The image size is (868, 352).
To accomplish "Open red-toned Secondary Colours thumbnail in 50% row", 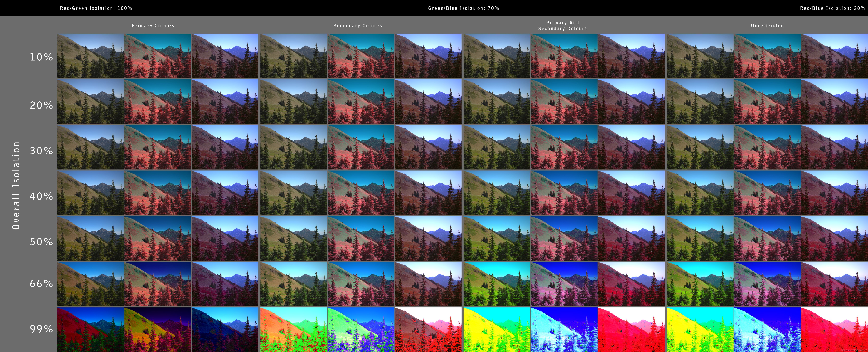I will point(361,238).
